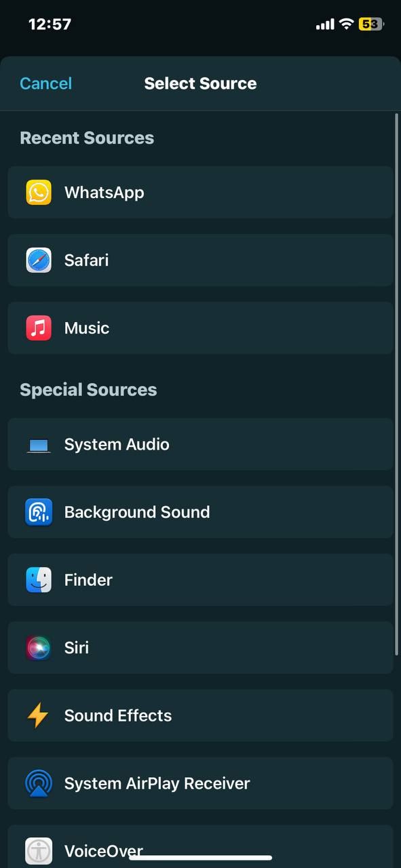
Task: Tap the Siri orb icon
Action: 39,648
